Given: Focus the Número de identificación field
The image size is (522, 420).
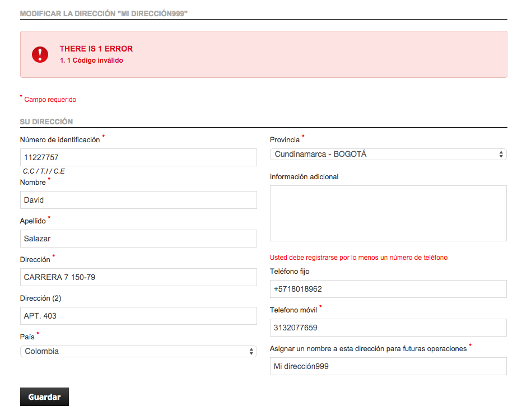Looking at the screenshot, I should tap(138, 157).
